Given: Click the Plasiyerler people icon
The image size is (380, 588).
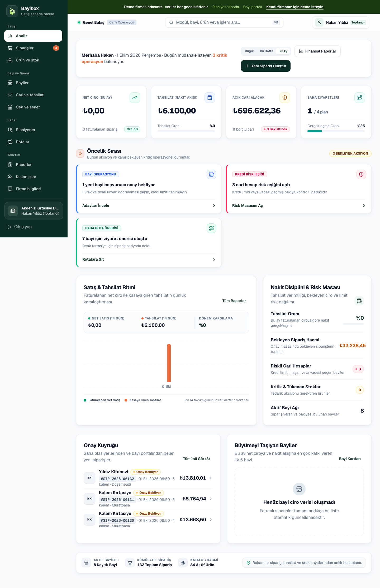Looking at the screenshot, I should pos(10,130).
